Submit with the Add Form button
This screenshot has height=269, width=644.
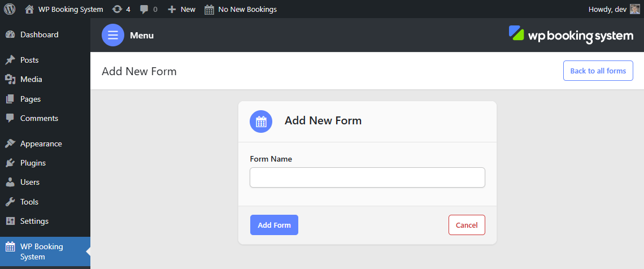click(274, 225)
